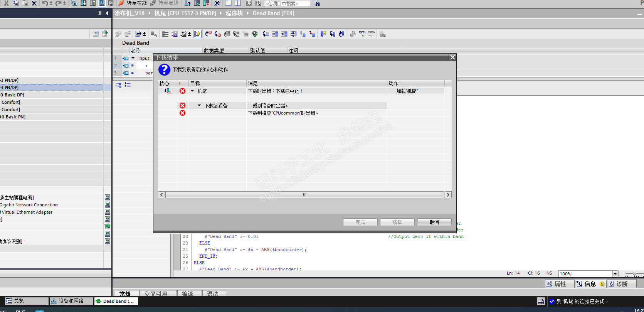This screenshot has height=312, width=644.
Task: Click the 装载 (Load) button
Action: click(x=397, y=222)
